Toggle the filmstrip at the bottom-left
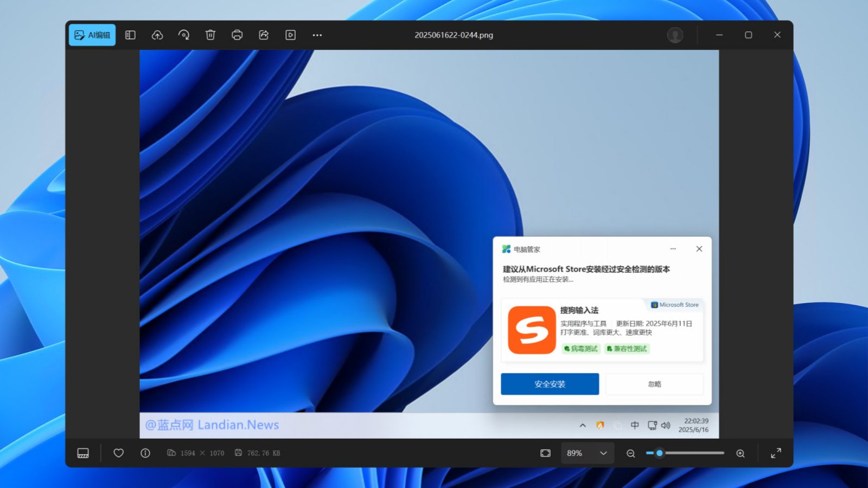868x488 pixels. coord(83,453)
